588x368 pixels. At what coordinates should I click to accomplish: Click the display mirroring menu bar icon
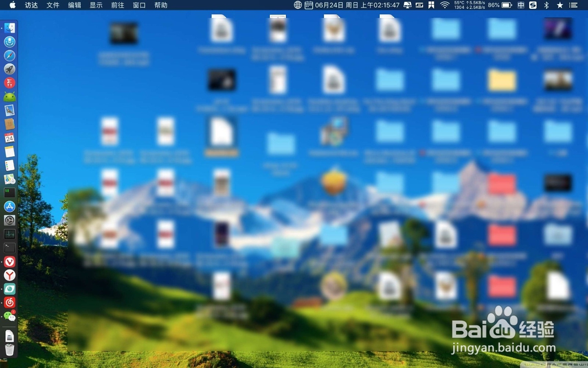407,5
